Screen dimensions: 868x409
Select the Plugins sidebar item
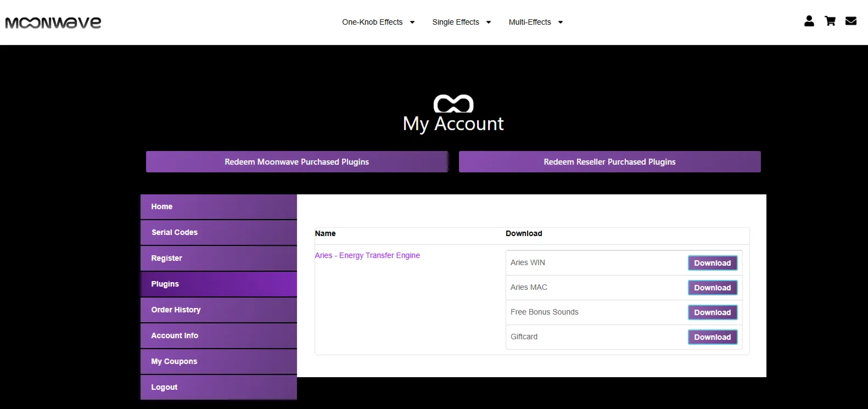[219, 284]
